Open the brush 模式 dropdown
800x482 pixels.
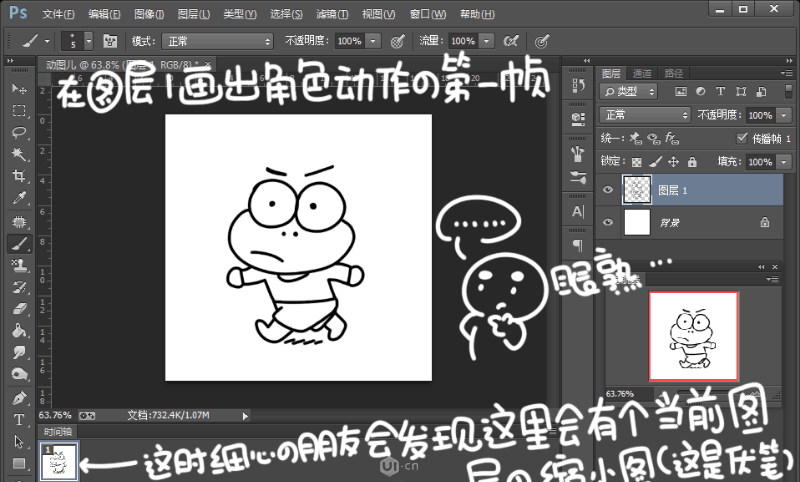pyautogui.click(x=217, y=41)
